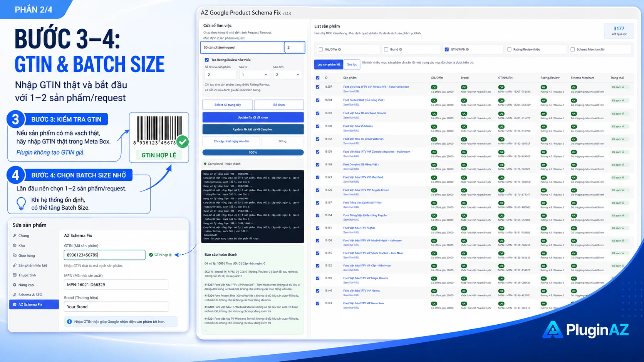The width and height of the screenshot is (644, 362).
Task: Click Giá/Offer OK badge for product 16207
Action: click(434, 87)
